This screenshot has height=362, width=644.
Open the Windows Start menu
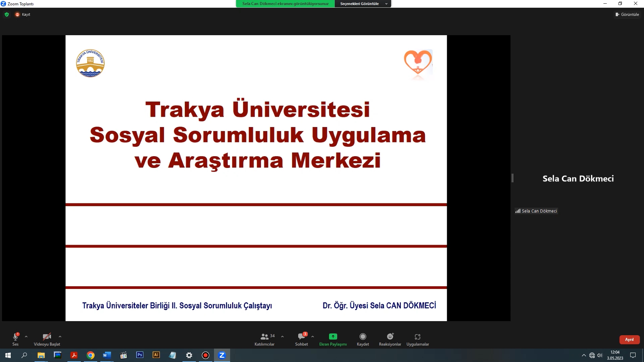click(x=8, y=355)
